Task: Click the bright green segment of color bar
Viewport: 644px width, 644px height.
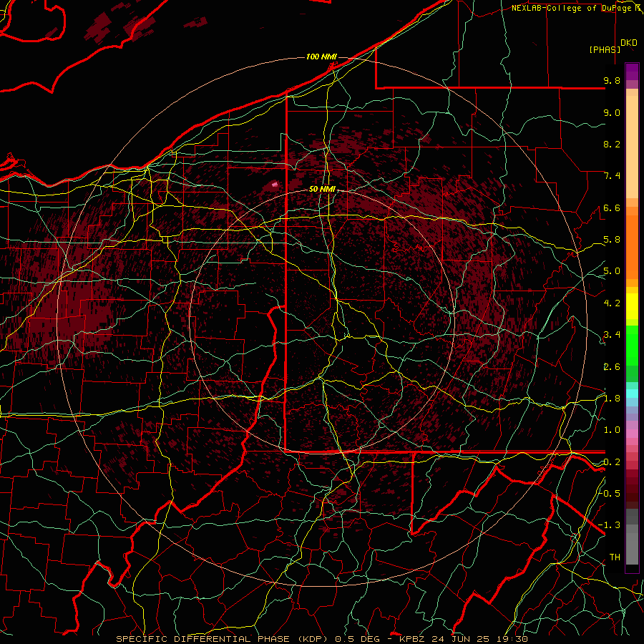Action: (x=632, y=345)
